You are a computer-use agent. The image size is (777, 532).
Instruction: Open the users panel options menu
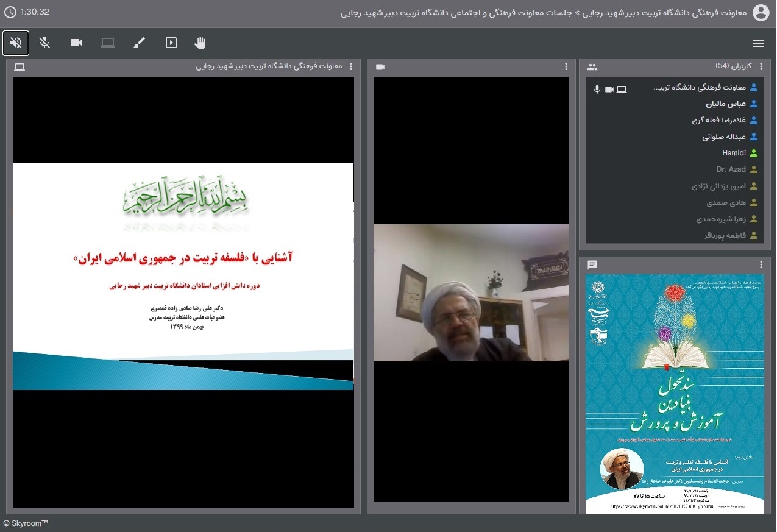pos(761,66)
